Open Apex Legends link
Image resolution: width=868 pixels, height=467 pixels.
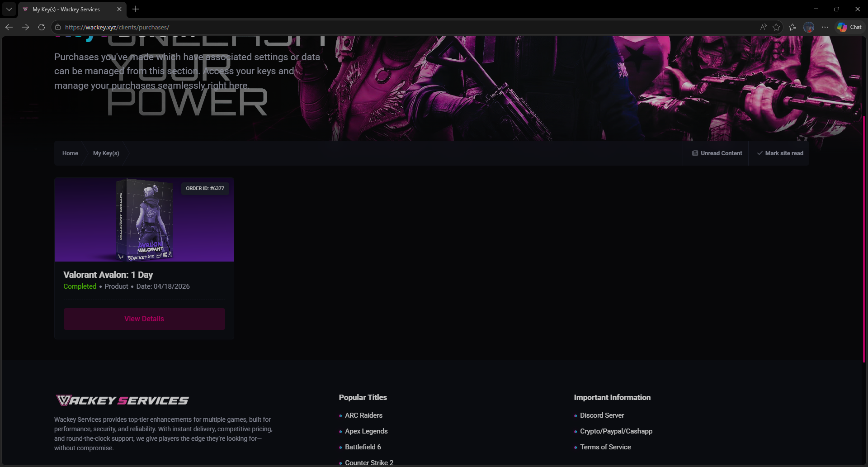pyautogui.click(x=366, y=431)
